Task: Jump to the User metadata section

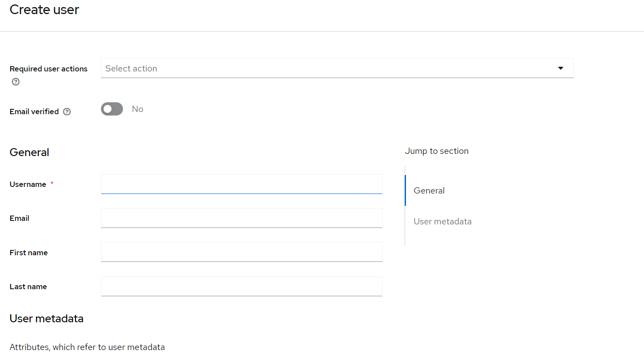Action: [443, 221]
